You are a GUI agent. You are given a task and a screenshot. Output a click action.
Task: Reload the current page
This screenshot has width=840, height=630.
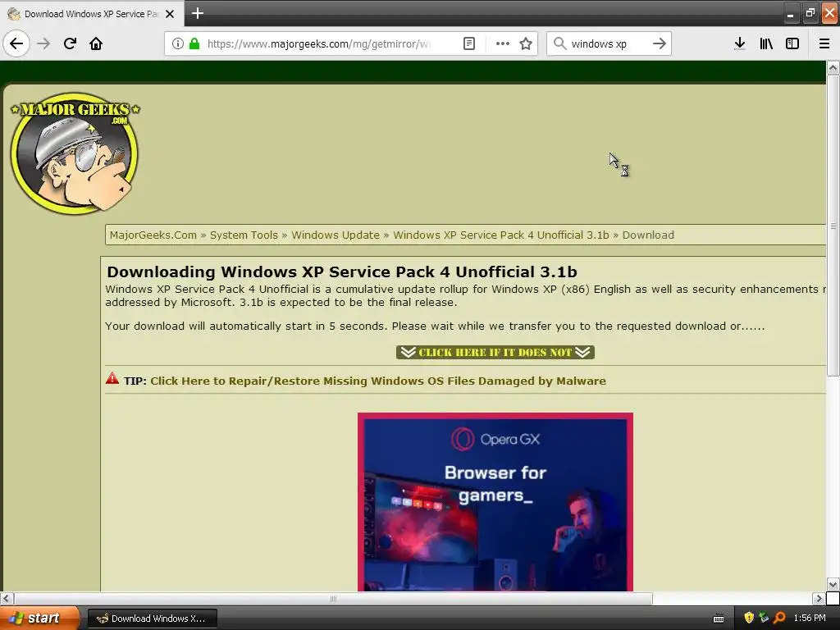tap(71, 43)
